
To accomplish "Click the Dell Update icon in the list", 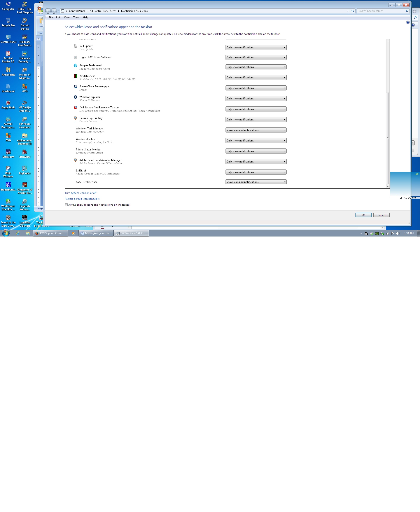I will click(x=75, y=46).
